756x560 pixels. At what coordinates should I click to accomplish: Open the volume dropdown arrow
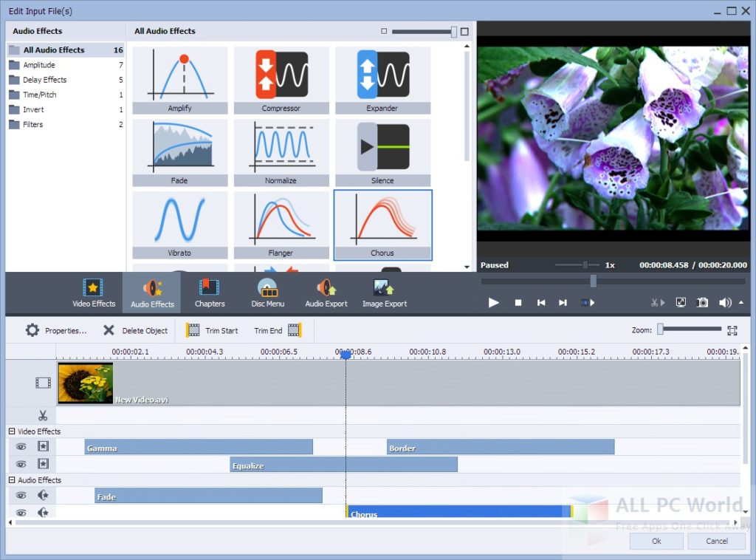pos(741,303)
